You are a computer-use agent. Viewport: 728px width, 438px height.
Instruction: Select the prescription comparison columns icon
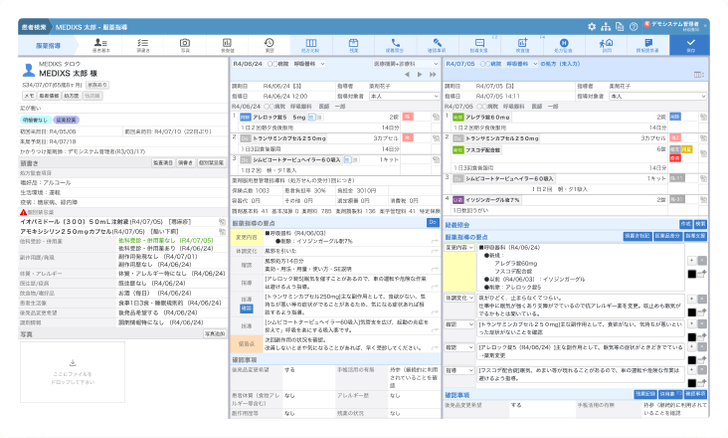point(311,45)
